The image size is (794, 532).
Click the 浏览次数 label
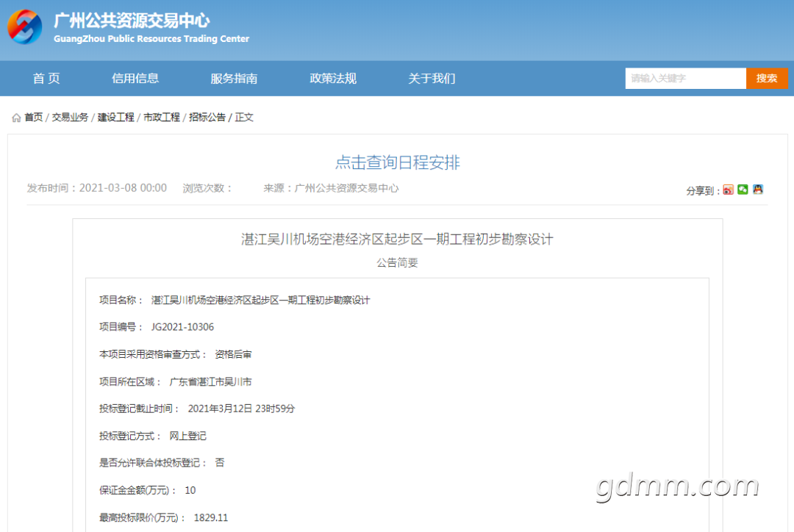coord(207,188)
